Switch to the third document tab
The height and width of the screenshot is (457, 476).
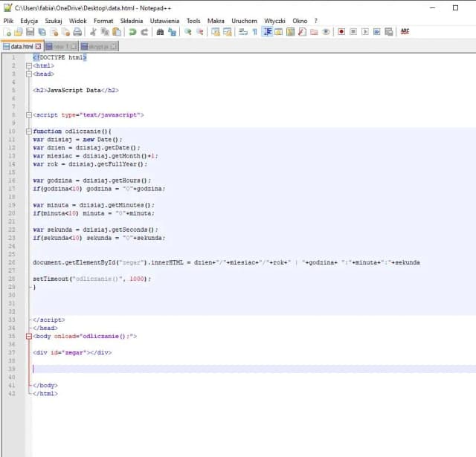pyautogui.click(x=99, y=46)
